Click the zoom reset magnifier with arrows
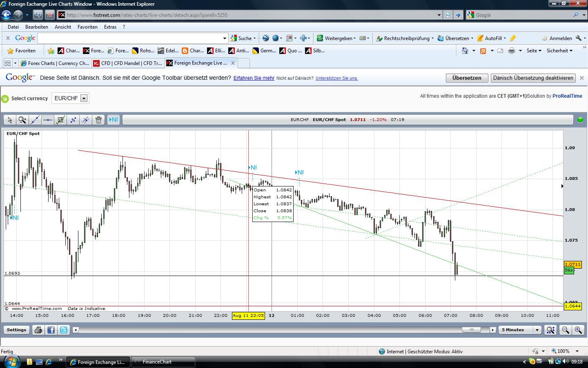The width and height of the screenshot is (588, 368). (x=551, y=330)
